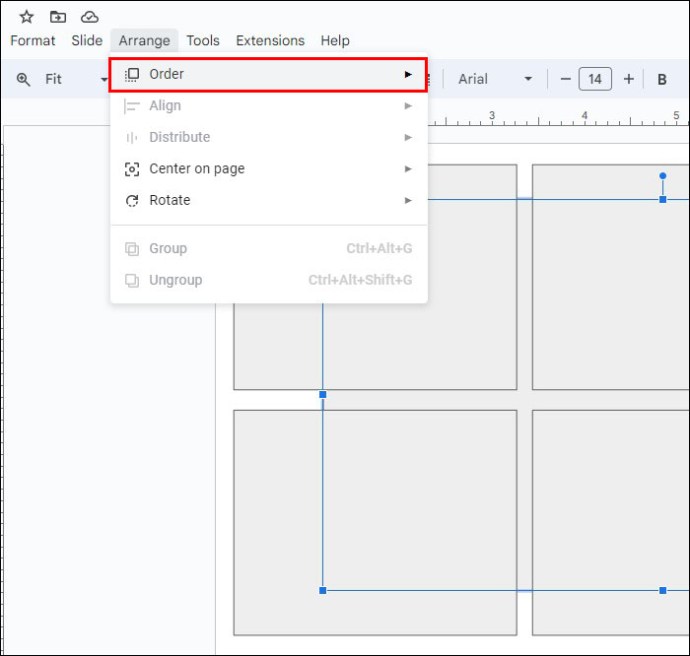
Task: Star the document with the star icon
Action: (26, 17)
